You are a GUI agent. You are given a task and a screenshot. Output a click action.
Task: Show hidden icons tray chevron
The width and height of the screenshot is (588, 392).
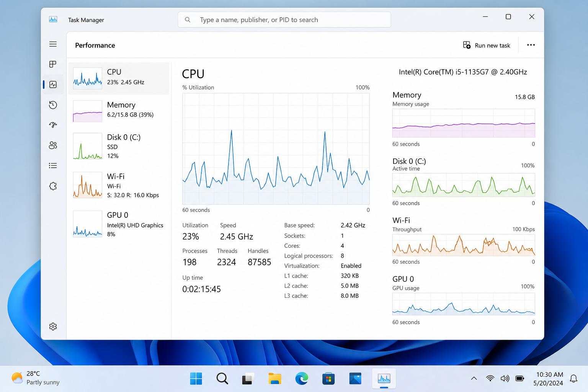click(474, 379)
